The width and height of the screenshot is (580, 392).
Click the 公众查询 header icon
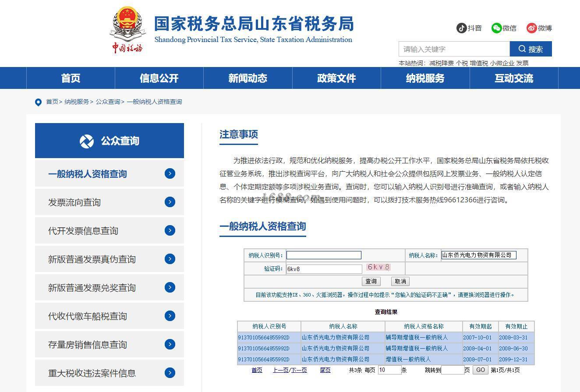click(x=87, y=141)
